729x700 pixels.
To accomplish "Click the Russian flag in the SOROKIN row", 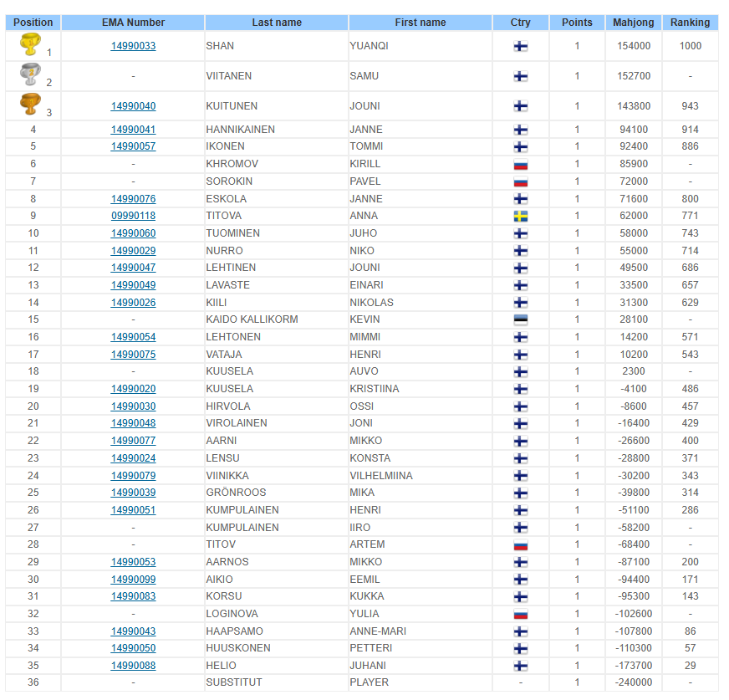I will coord(520,181).
